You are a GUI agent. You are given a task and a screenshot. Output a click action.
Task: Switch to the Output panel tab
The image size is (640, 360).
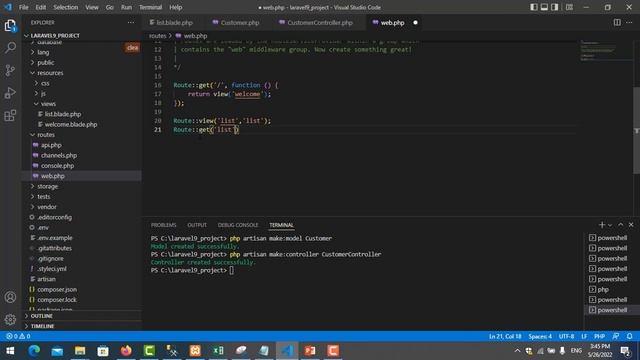(197, 225)
